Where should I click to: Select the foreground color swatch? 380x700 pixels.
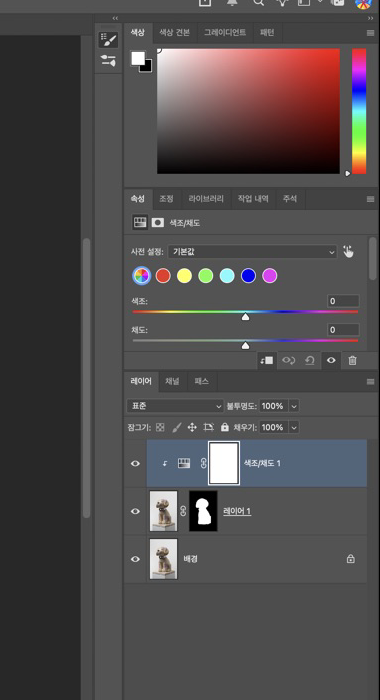pyautogui.click(x=138, y=58)
